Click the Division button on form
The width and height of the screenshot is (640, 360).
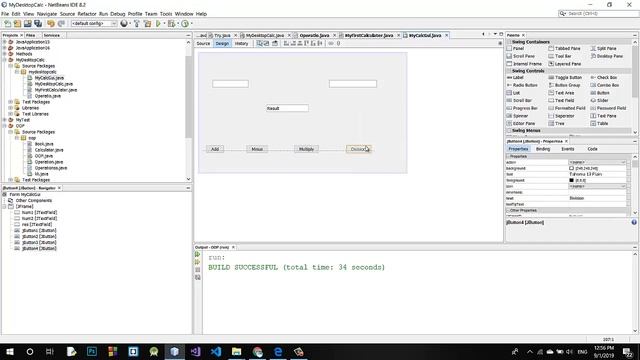[359, 149]
